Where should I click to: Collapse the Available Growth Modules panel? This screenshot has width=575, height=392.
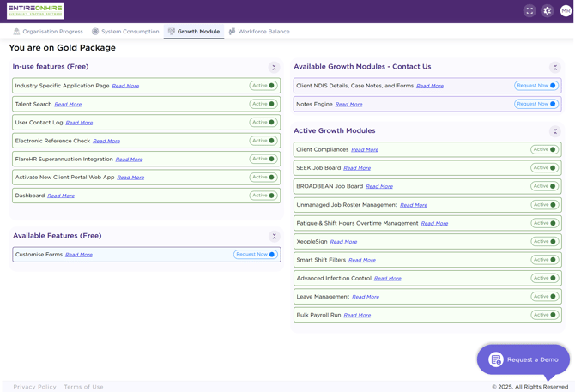tap(555, 68)
